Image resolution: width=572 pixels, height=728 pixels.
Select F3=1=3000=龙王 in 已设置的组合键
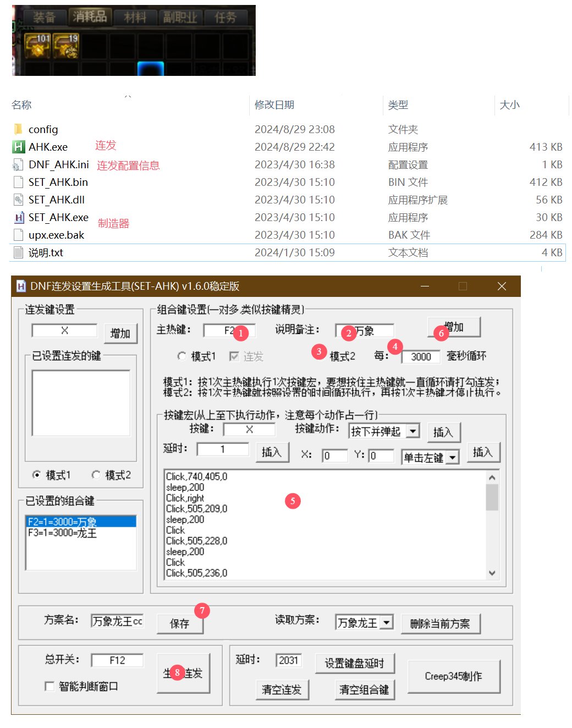pos(81,533)
